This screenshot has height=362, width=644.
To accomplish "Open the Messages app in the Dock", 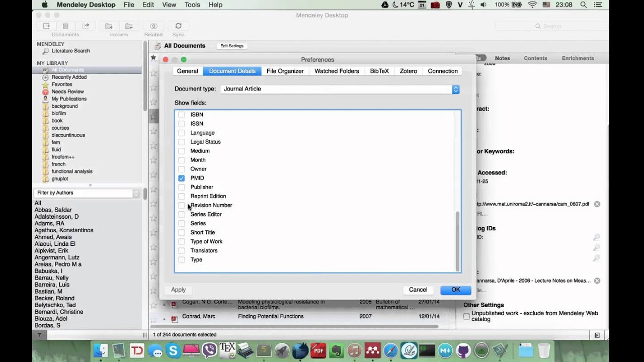I will (x=155, y=350).
